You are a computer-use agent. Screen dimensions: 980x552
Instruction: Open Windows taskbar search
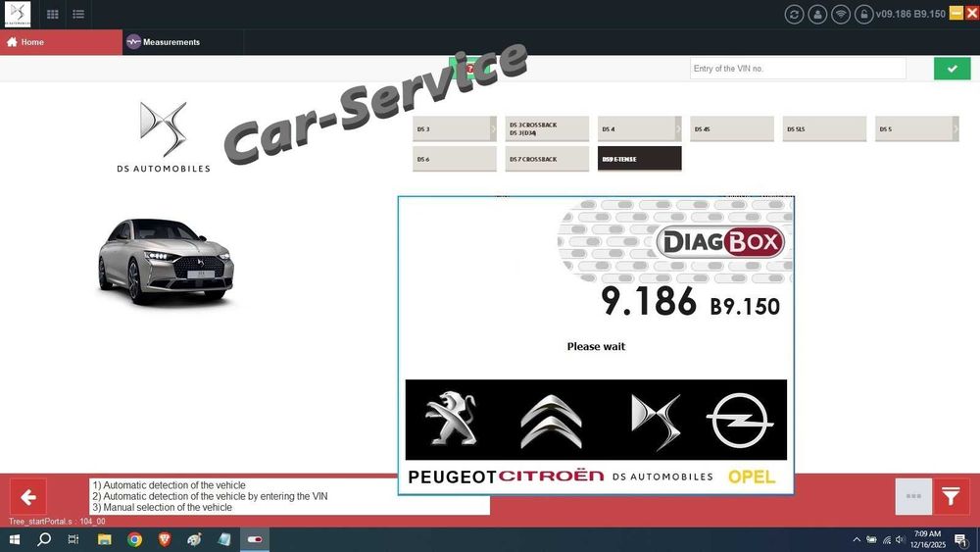[44, 539]
